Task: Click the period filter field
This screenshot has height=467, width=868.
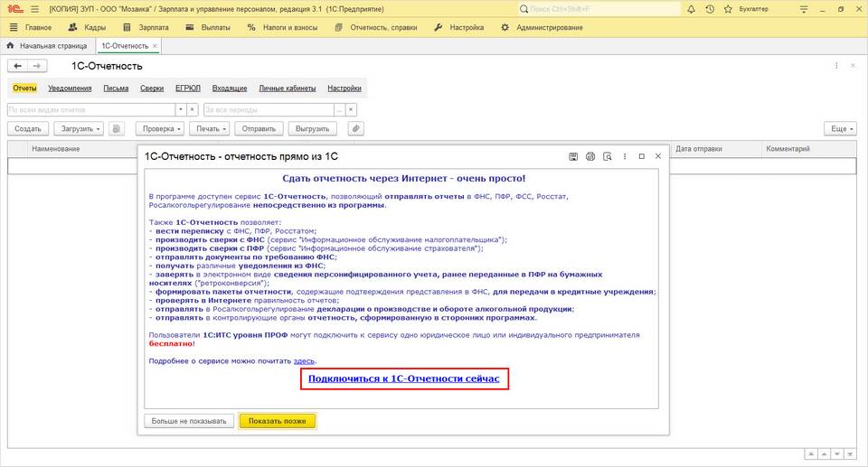Action: [269, 109]
